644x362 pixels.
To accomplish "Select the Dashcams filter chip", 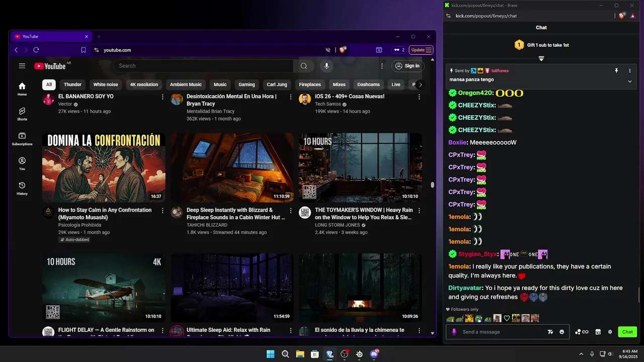I will pos(368,84).
